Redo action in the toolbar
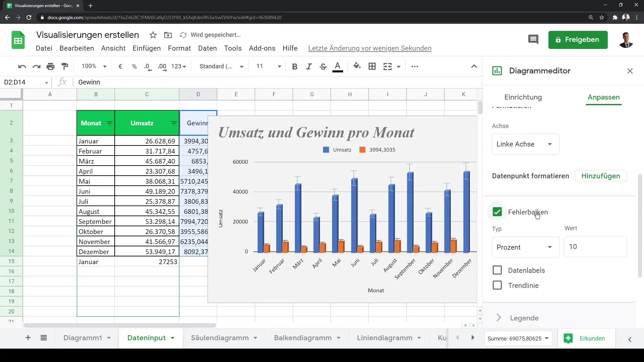The width and height of the screenshot is (644, 362). pyautogui.click(x=36, y=66)
